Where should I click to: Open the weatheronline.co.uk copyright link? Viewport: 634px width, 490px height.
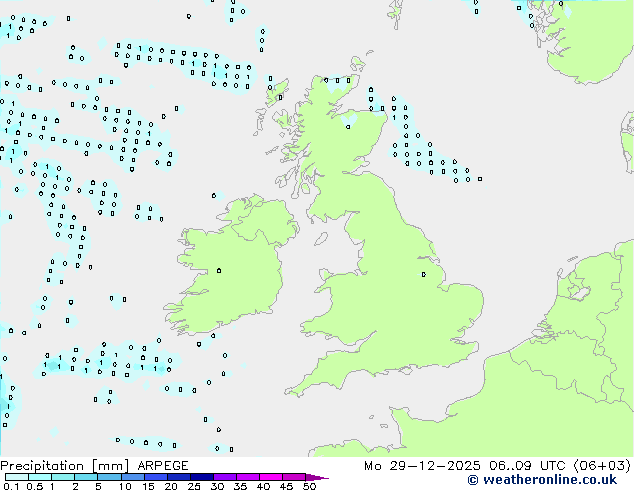click(x=542, y=480)
